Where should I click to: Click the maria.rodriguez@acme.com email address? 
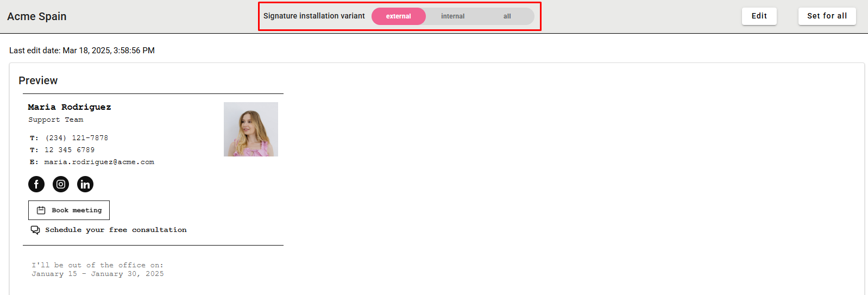[x=99, y=162]
